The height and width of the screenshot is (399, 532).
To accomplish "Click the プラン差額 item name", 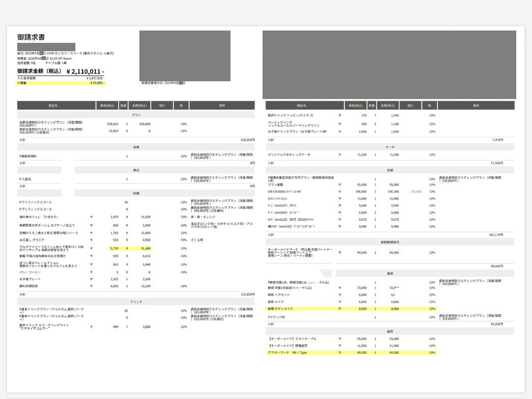I will pos(275,185).
